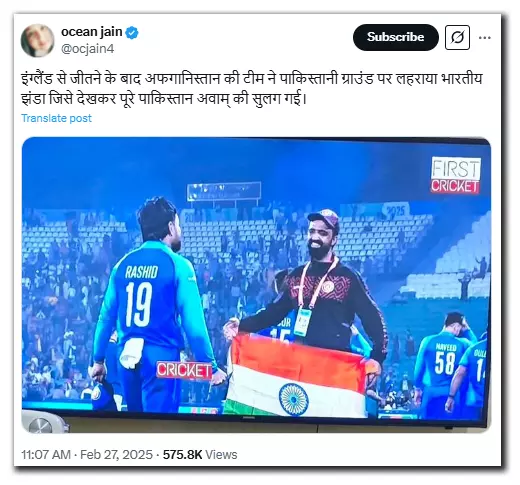Click the 11:07 AM timestamp
Screen dimensions: 520x485
[x=46, y=455]
